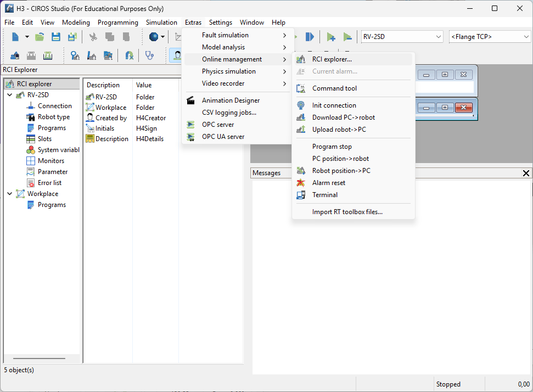The height and width of the screenshot is (392, 533).
Task: Open the Simulation menu
Action: [161, 23]
